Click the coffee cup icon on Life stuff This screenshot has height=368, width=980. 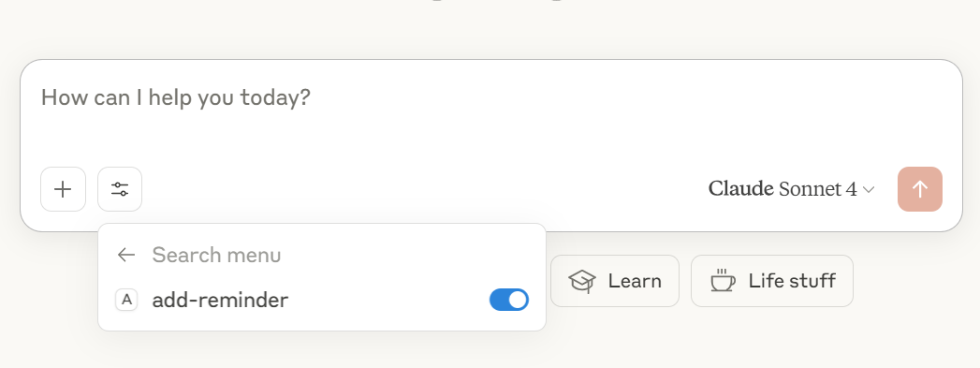point(723,281)
